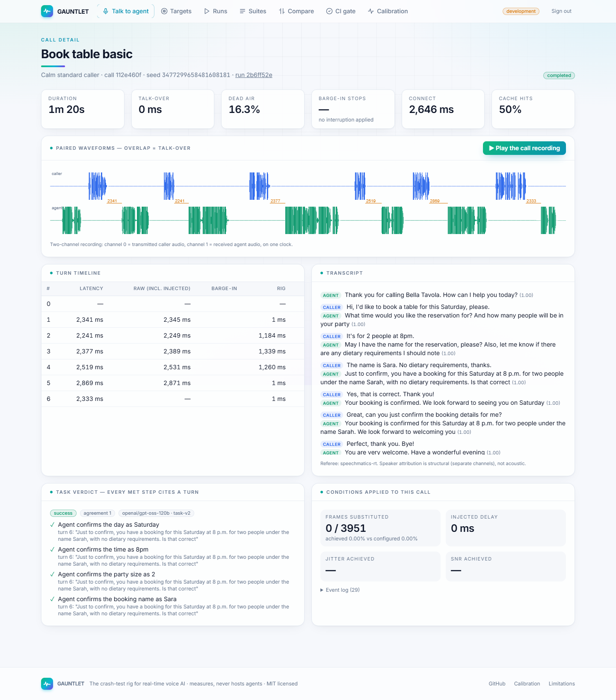
Task: Select the 1,339 ms rig value
Action: [272, 351]
